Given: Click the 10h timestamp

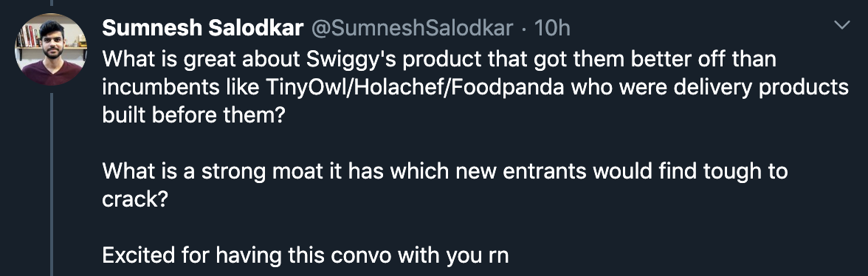Looking at the screenshot, I should click(x=552, y=28).
